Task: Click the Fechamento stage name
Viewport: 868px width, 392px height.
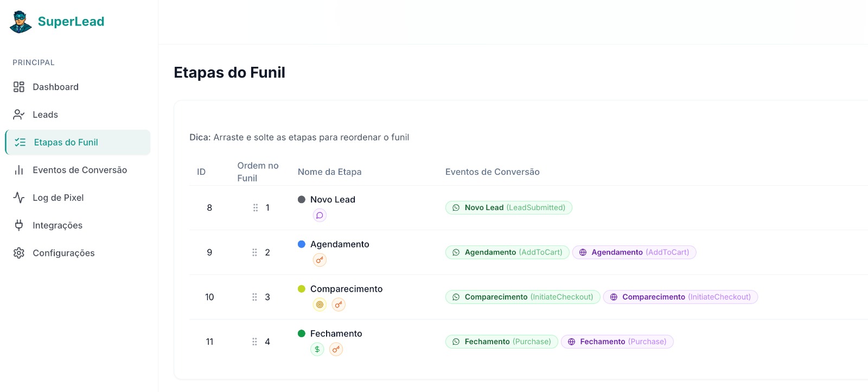Action: 336,333
